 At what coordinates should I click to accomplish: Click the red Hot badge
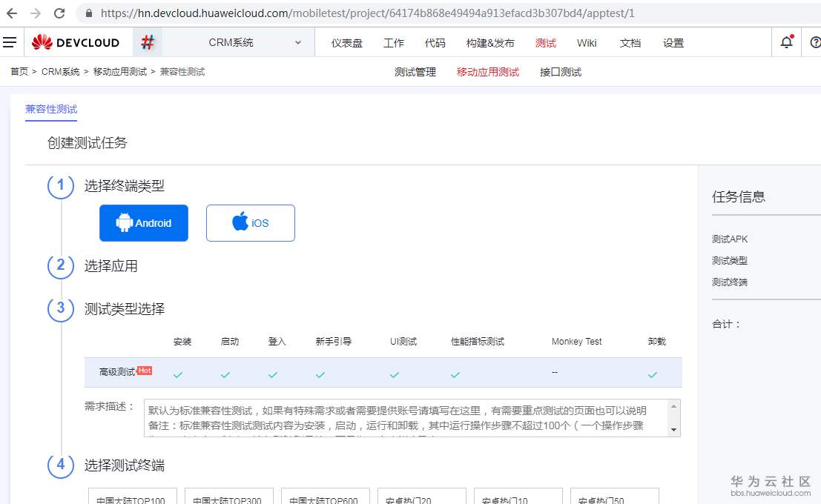(x=145, y=371)
